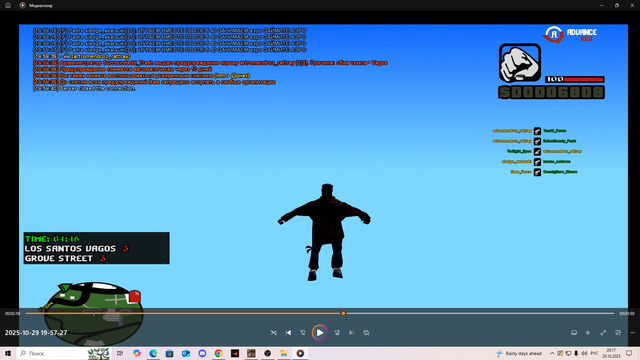Click the unplayed part of the seek bar
Image resolution: width=640 pixels, height=360 pixels.
[480, 313]
